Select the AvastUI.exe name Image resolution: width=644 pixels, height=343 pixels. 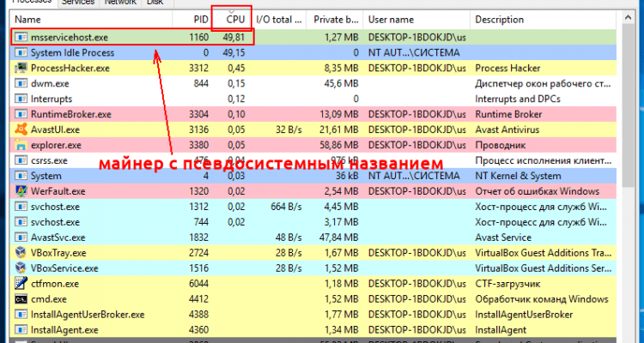(56, 129)
